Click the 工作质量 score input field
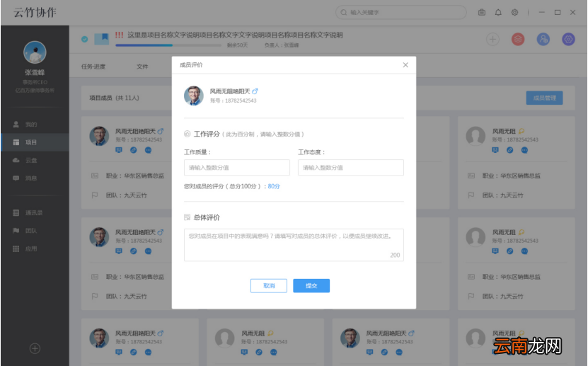The width and height of the screenshot is (588, 366). click(x=236, y=168)
